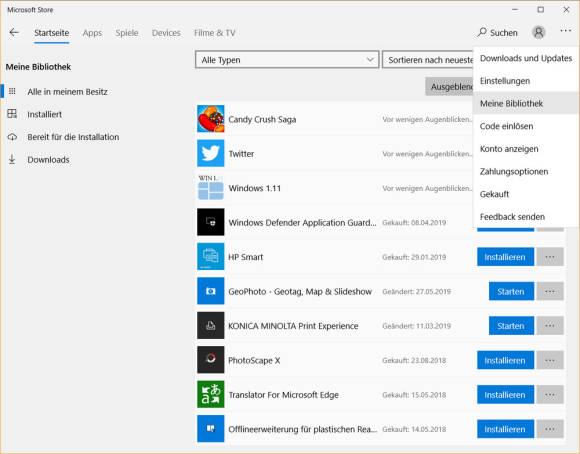Click the Candy Crush Saga app icon
The height and width of the screenshot is (454, 580).
coord(210,119)
